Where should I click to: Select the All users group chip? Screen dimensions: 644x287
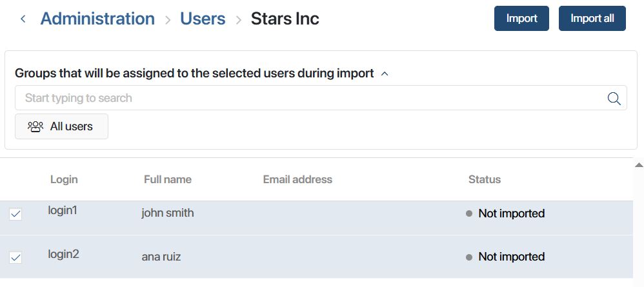61,126
